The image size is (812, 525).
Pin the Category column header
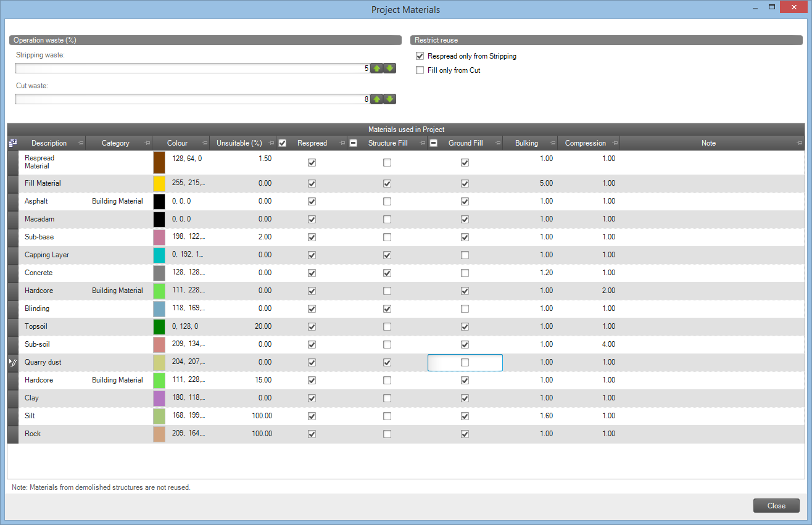point(147,143)
